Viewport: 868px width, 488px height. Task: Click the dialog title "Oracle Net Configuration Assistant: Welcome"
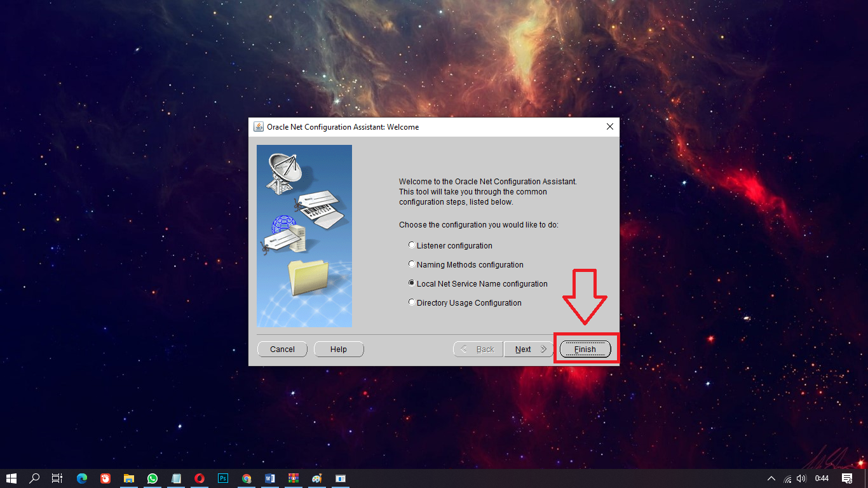click(x=342, y=127)
